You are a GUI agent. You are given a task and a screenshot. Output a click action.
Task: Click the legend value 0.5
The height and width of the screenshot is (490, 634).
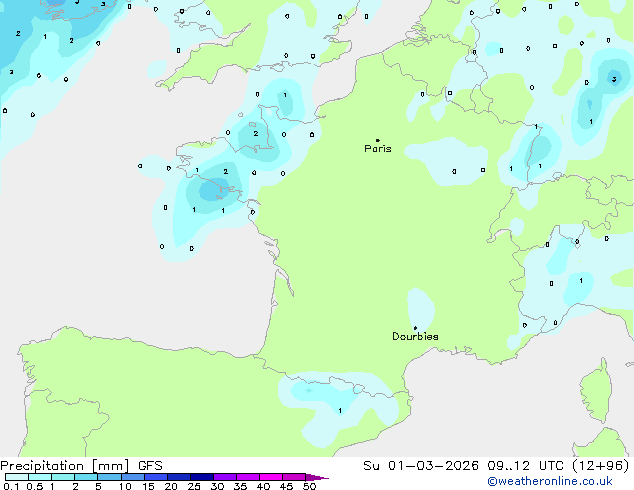coord(35,486)
